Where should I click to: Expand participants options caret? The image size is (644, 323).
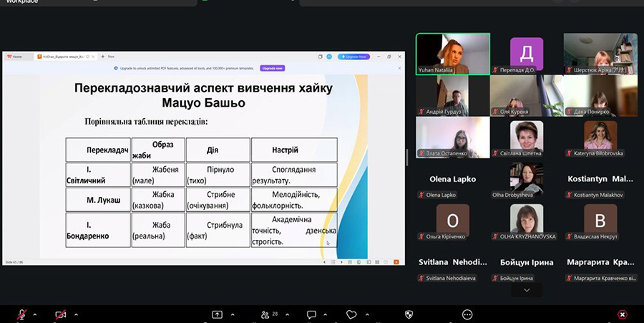click(x=287, y=315)
